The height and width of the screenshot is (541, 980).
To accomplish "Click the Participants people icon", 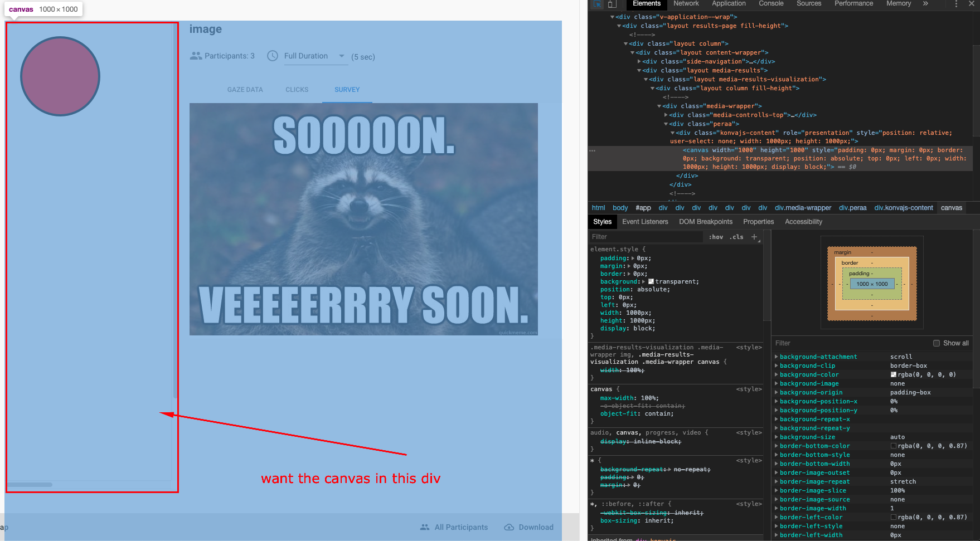I will 196,56.
